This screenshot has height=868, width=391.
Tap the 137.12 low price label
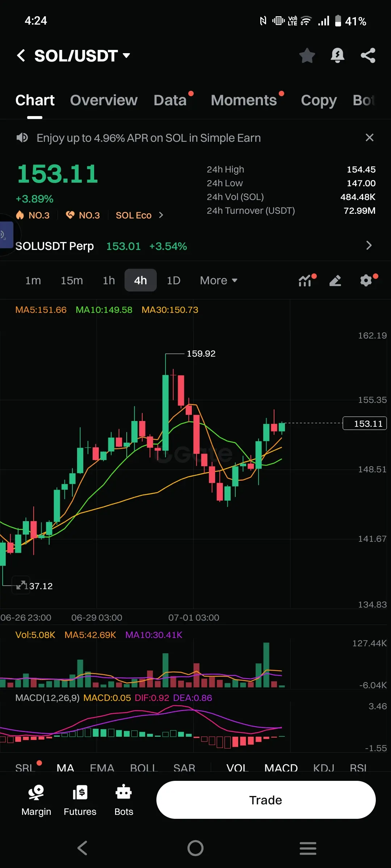click(39, 586)
